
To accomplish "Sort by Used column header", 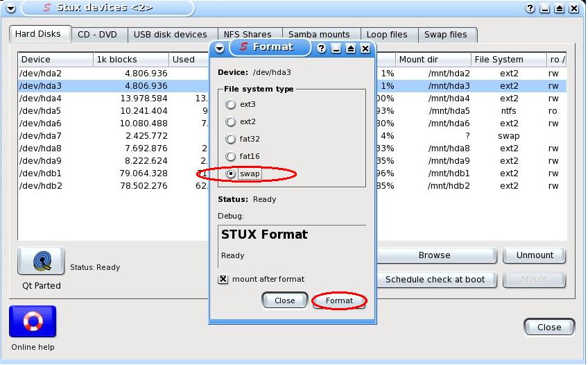I will click(189, 60).
